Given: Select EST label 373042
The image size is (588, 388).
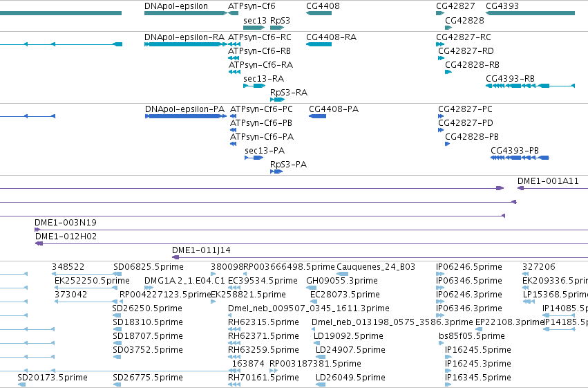Looking at the screenshot, I should click(71, 295).
